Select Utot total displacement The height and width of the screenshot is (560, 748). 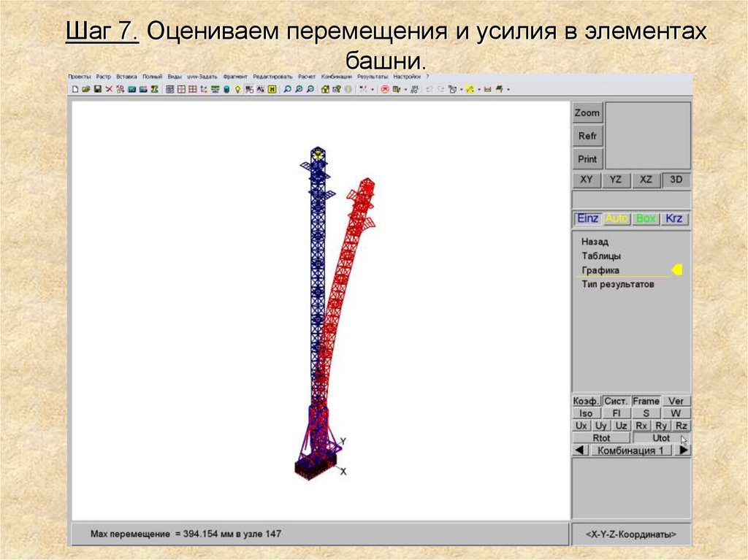[661, 438]
